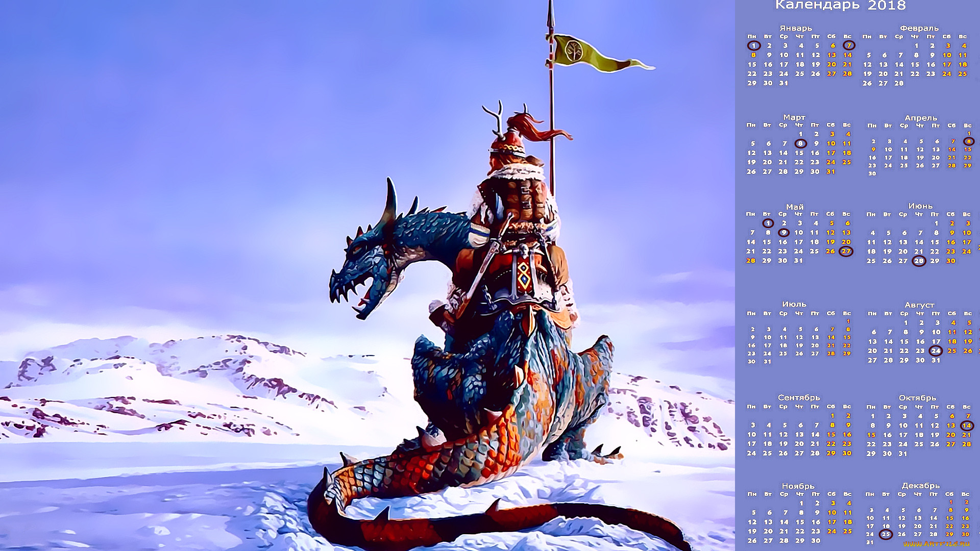The width and height of the screenshot is (980, 551).
Task: Choose date 30 in Июнь
Action: [950, 261]
